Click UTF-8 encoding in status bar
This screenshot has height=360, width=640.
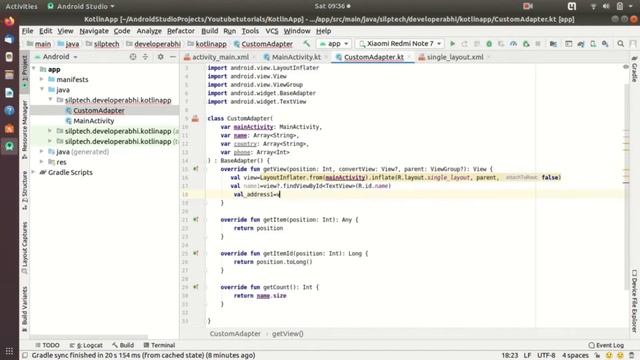[x=546, y=355]
